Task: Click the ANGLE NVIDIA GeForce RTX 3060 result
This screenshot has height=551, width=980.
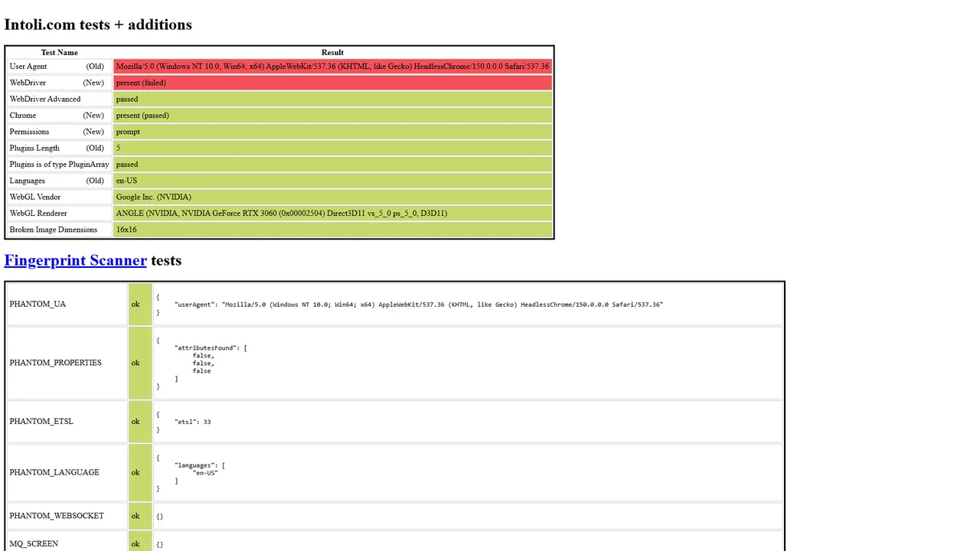Action: point(332,214)
